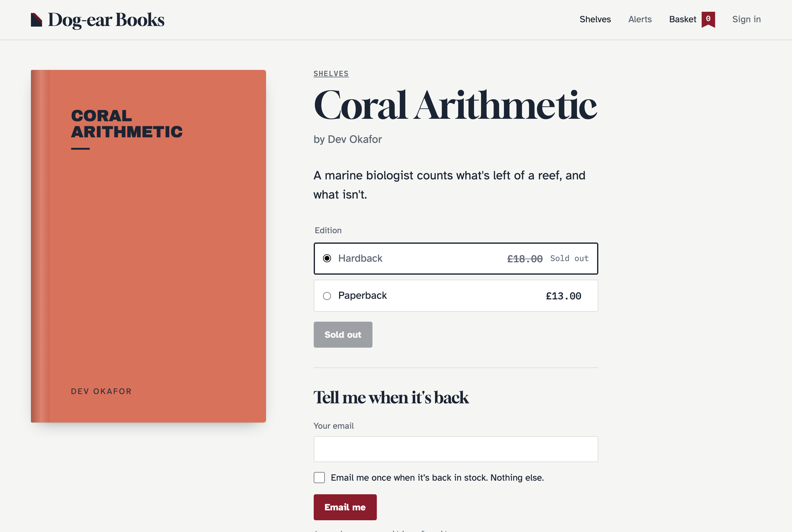The width and height of the screenshot is (792, 532).
Task: Focus the Your email input field
Action: [x=455, y=449]
